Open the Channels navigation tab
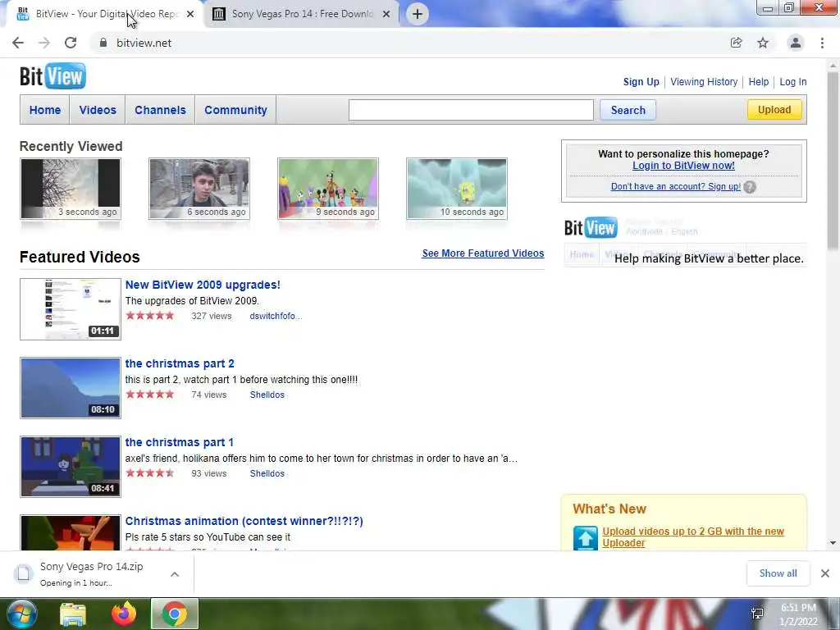The height and width of the screenshot is (630, 840). click(x=160, y=110)
